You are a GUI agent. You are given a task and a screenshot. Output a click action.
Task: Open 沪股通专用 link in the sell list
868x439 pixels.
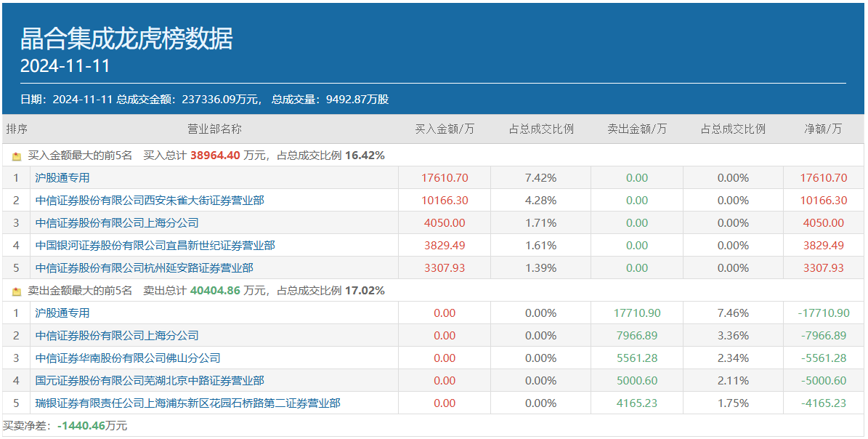pos(62,313)
